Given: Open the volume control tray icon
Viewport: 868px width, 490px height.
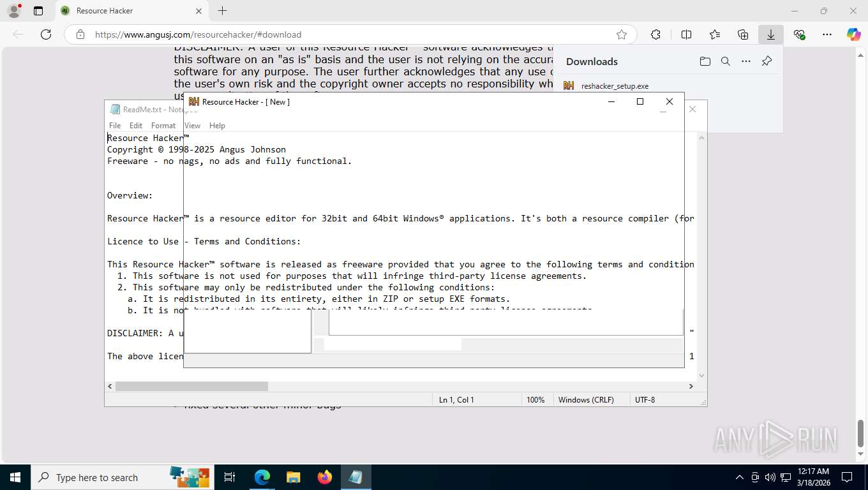Looking at the screenshot, I should tap(770, 477).
